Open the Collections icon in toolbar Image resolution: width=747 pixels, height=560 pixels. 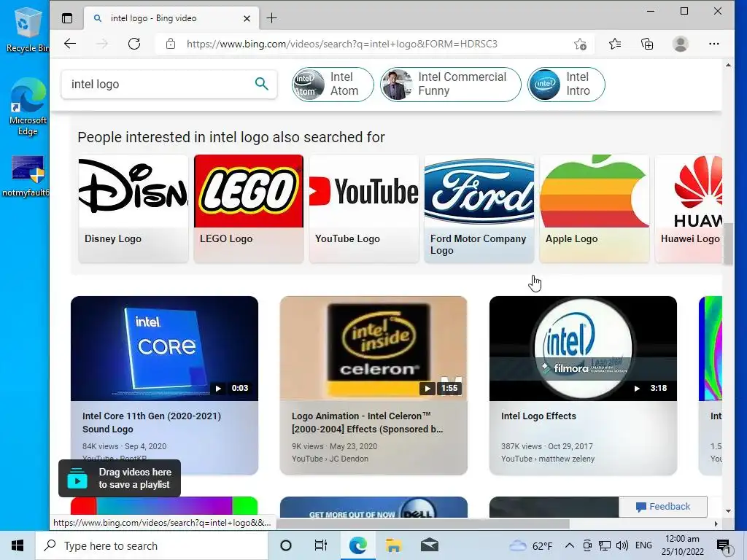647,44
